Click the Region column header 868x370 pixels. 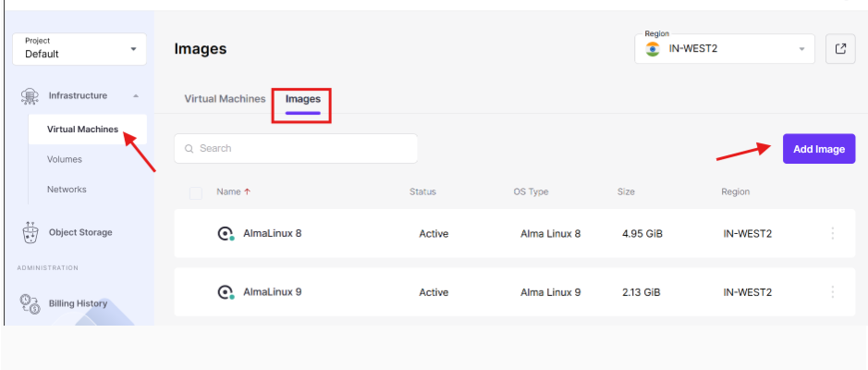coord(735,191)
